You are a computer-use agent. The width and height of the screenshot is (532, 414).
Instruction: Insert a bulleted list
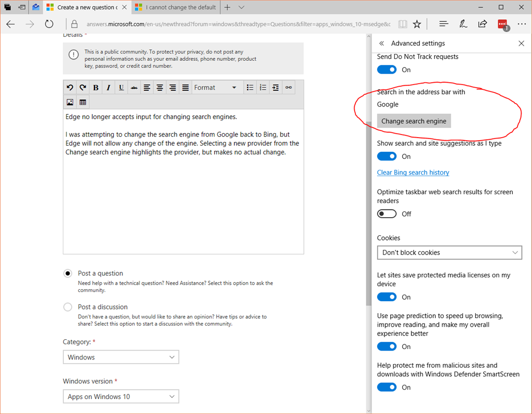[x=250, y=88]
